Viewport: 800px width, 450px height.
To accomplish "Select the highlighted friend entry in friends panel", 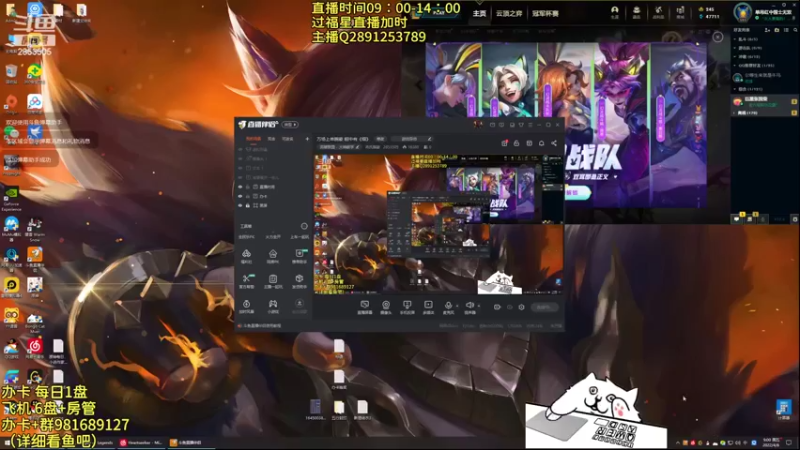I will [x=764, y=102].
